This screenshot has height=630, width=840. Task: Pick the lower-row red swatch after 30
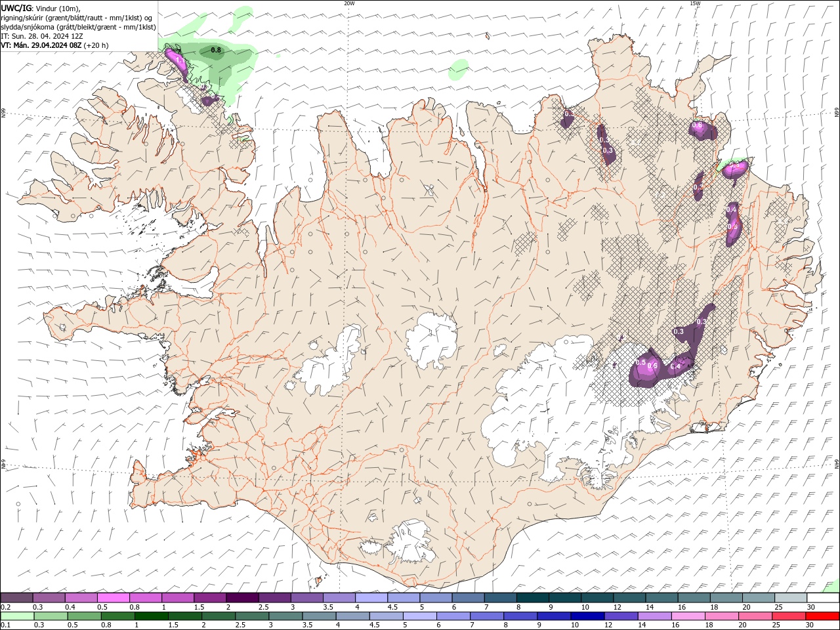(x=822, y=616)
